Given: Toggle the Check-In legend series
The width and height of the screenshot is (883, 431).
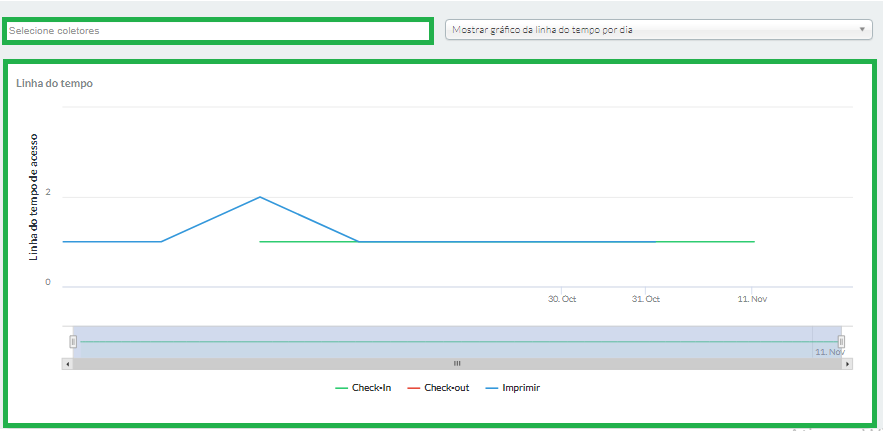Looking at the screenshot, I should coord(363,388).
